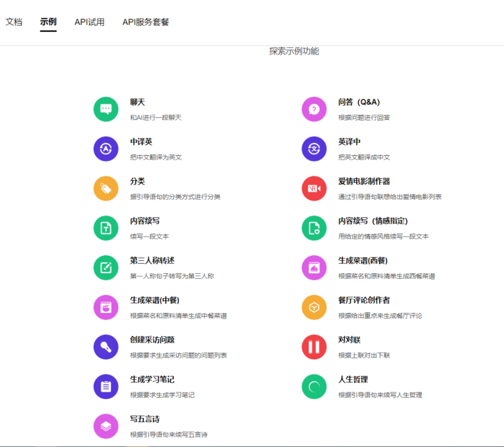Select the 中译英 translation icon
The width and height of the screenshot is (504, 447).
(x=106, y=149)
